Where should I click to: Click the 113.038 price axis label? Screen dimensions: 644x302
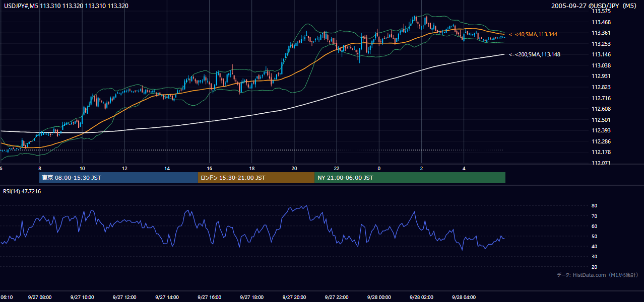(601, 65)
